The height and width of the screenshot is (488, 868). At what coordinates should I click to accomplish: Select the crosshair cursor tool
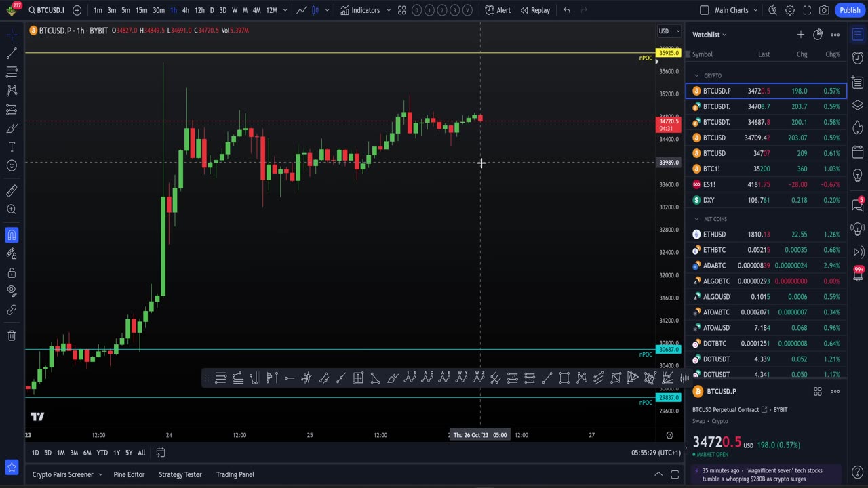[x=12, y=33]
